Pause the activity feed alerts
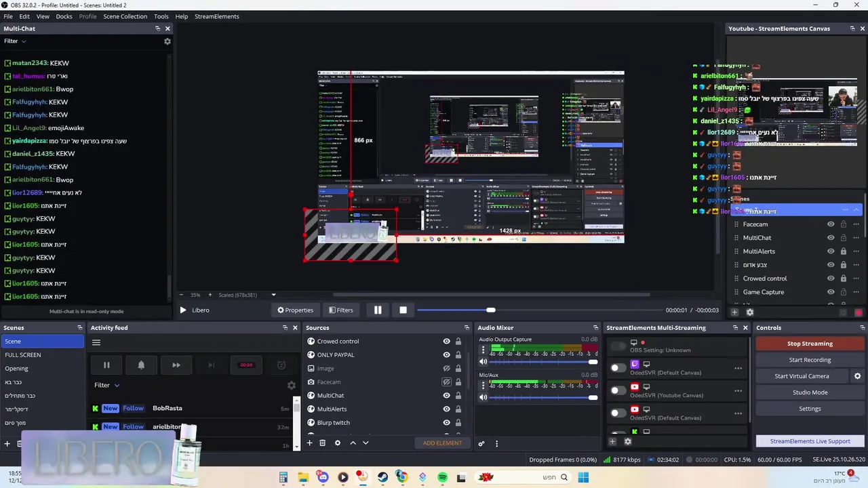 click(106, 365)
